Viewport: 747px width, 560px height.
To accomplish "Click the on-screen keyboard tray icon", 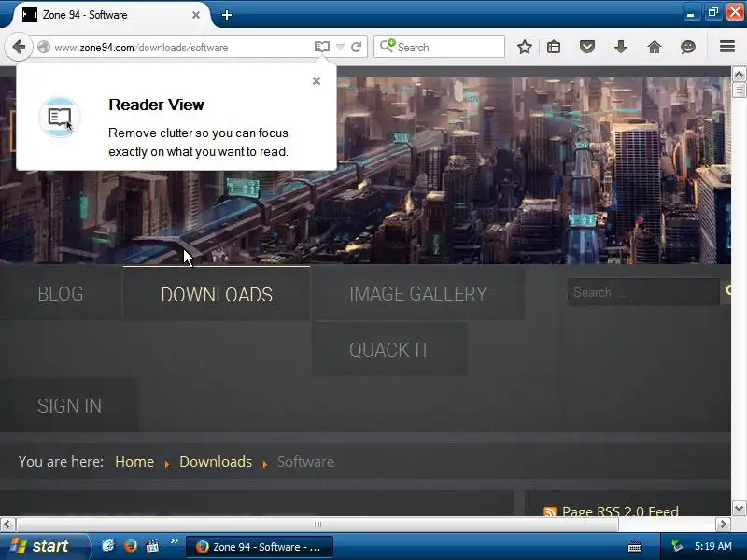I will pos(635,547).
